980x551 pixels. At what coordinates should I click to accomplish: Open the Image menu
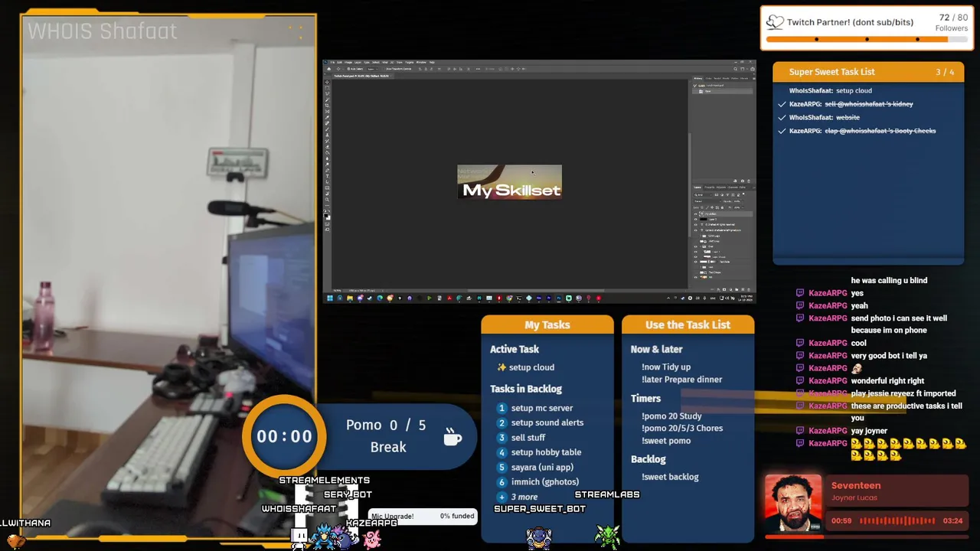pos(348,62)
